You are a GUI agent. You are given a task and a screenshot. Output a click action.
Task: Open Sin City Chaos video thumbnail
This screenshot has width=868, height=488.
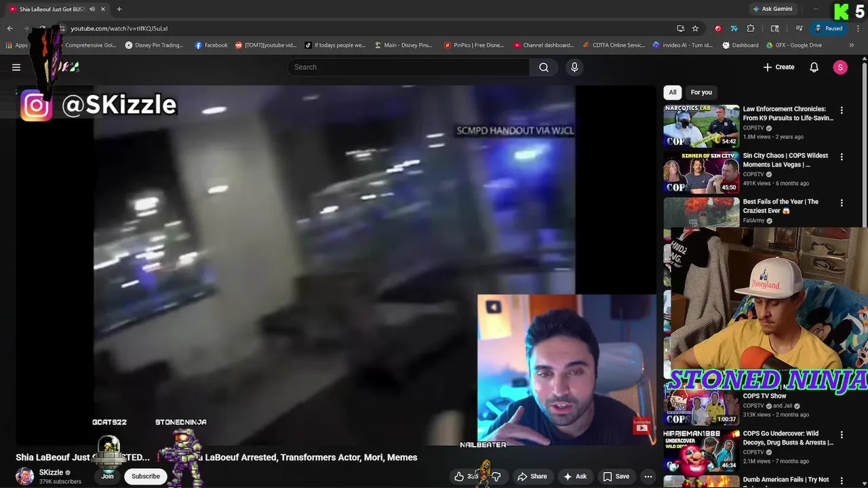(701, 172)
